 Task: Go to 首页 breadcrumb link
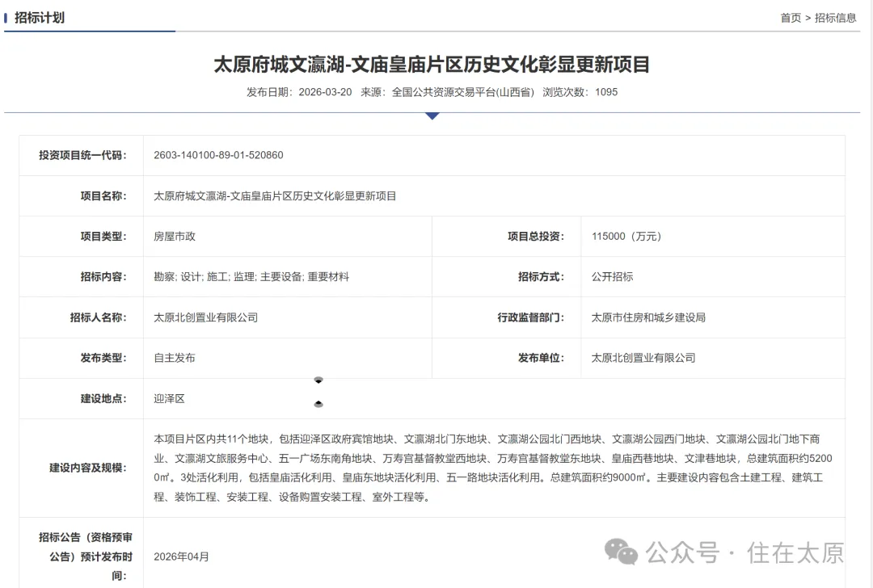pyautogui.click(x=790, y=18)
